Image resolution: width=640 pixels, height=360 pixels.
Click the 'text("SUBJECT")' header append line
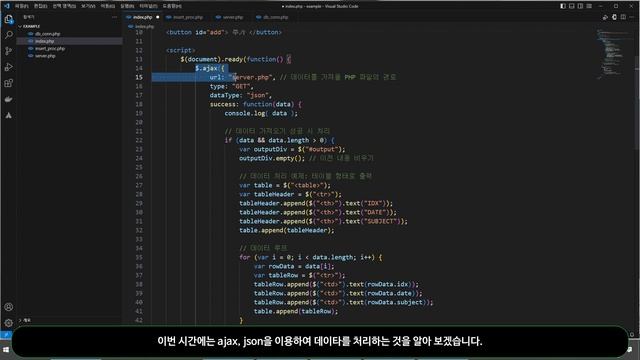coord(323,221)
